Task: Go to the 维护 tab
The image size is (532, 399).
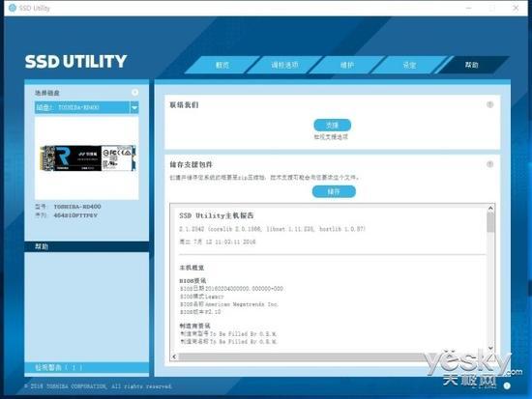Action: [346, 65]
